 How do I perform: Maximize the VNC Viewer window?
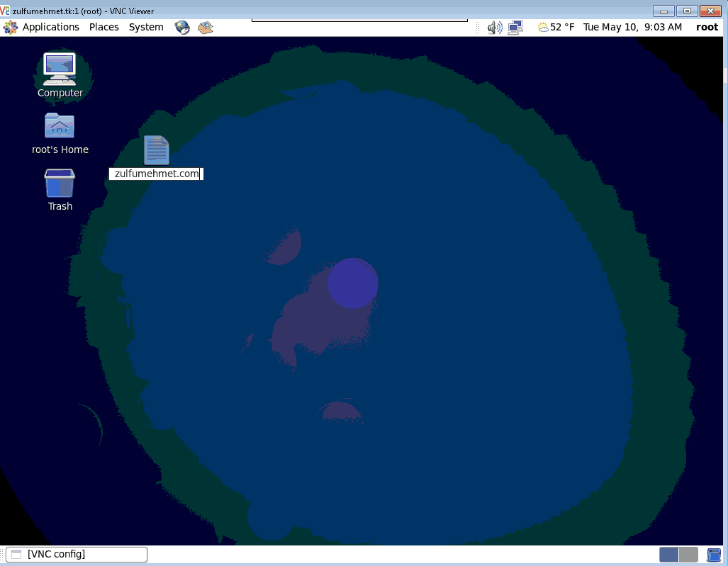[686, 11]
